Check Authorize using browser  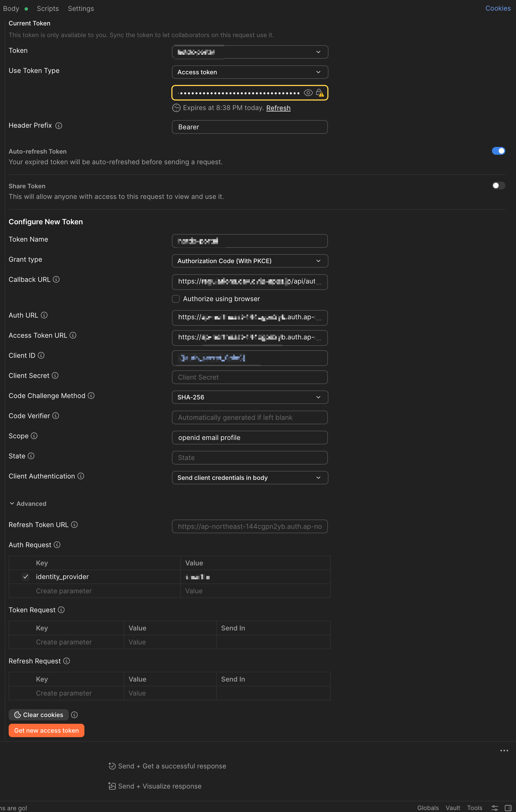[176, 299]
